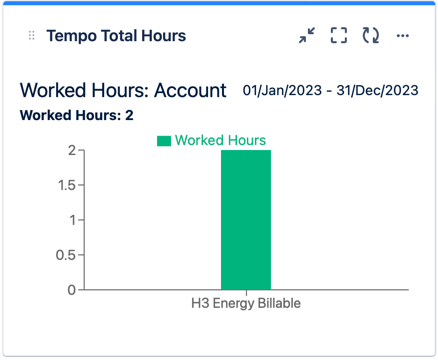Click the H3 Energy Billable axis label
438x360 pixels.
click(246, 303)
